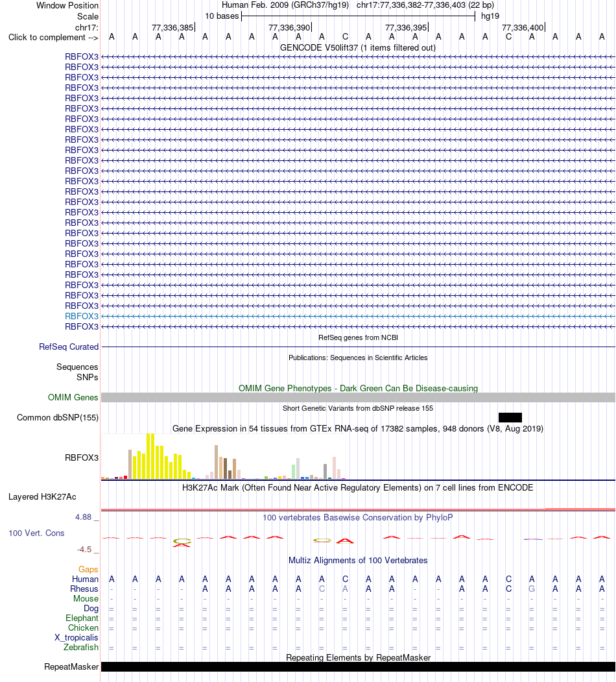Click the 'Elephant' alignment row label
This screenshot has height=682, width=616.
pos(82,618)
